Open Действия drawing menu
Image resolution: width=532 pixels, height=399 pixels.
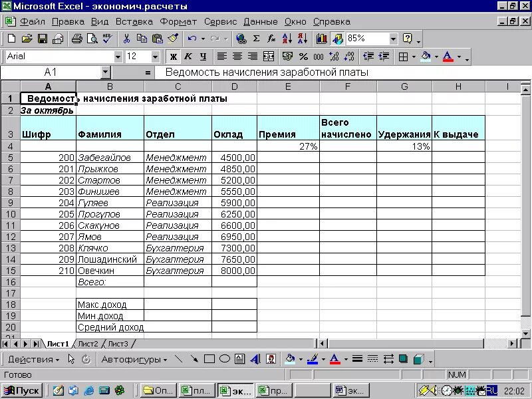(x=33, y=359)
